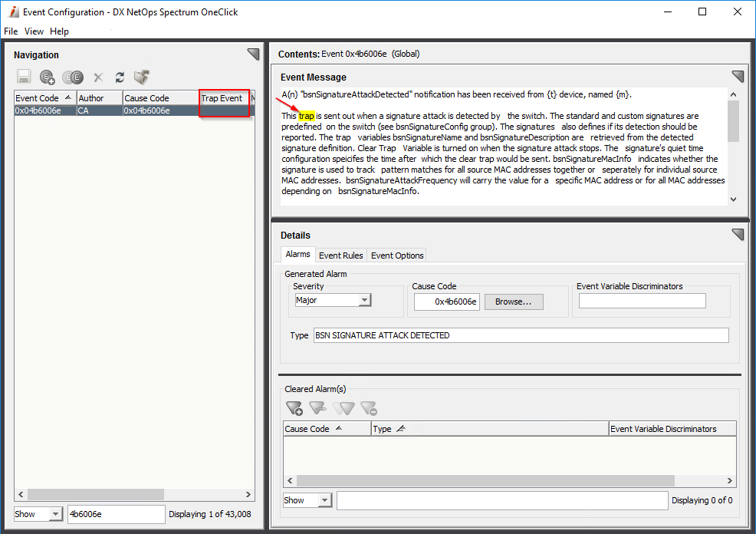Open the Show dropdown under Navigation list
756x534 pixels.
click(38, 514)
